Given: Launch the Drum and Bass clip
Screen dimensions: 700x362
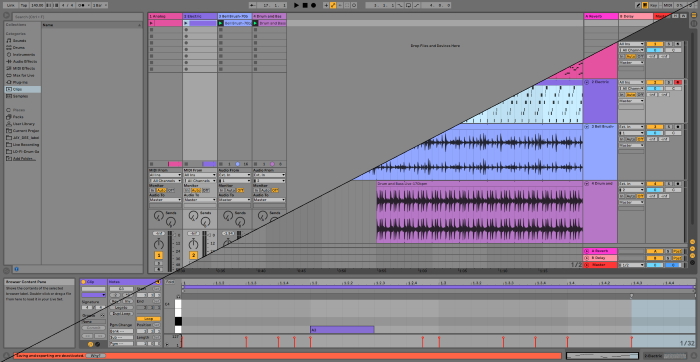Looking at the screenshot, I should [x=255, y=23].
